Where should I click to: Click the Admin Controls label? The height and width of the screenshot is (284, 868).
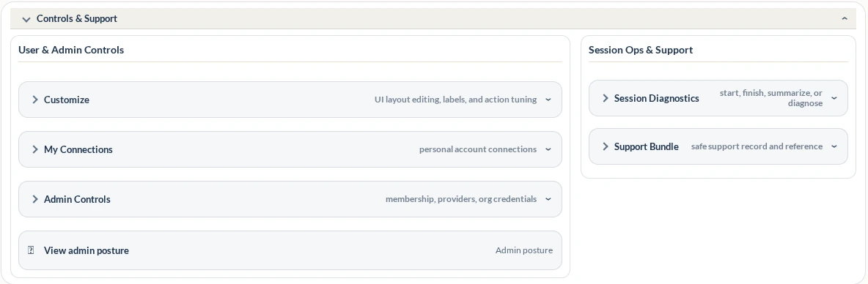(x=77, y=199)
